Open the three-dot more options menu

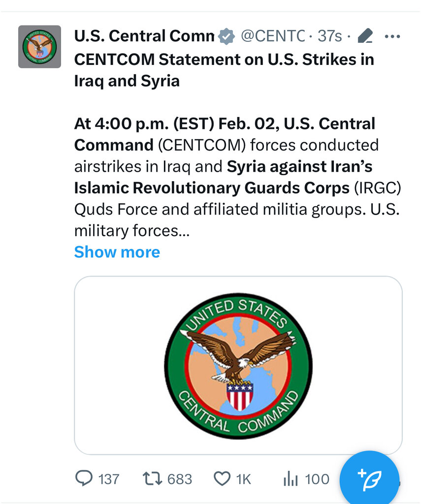[392, 36]
